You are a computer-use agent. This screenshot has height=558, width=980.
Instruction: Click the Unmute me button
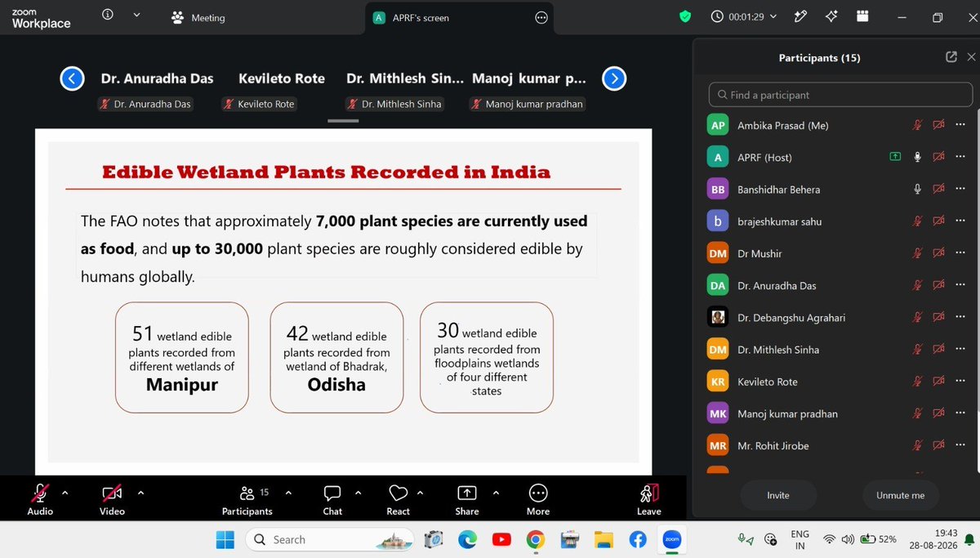tap(901, 495)
